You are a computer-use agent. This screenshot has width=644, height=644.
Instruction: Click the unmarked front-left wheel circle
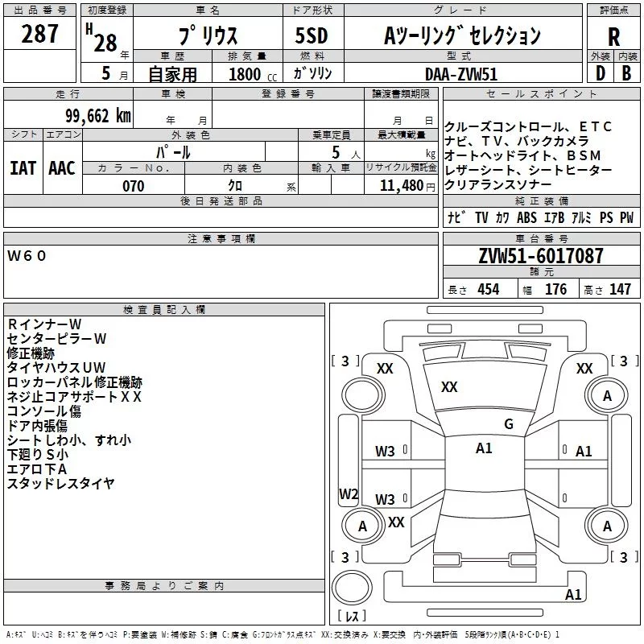[x=363, y=395]
